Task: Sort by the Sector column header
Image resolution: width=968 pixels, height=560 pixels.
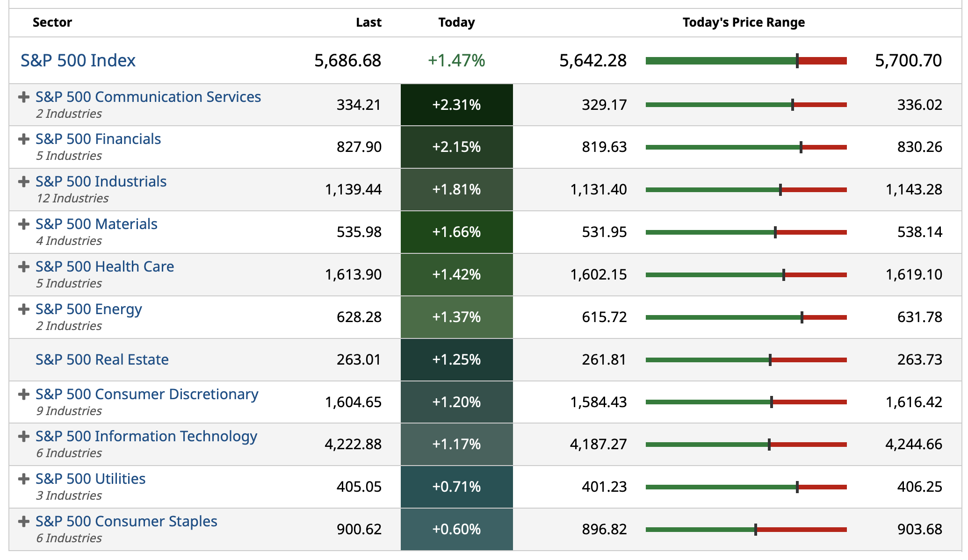Action: pos(52,22)
